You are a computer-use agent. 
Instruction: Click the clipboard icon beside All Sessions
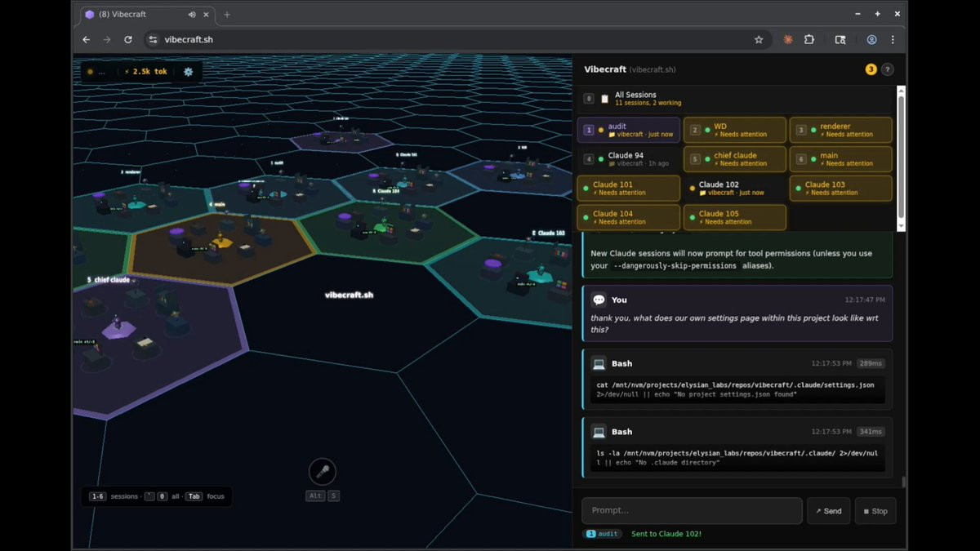click(x=605, y=99)
